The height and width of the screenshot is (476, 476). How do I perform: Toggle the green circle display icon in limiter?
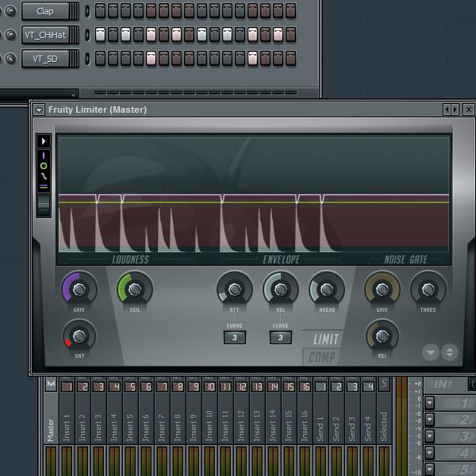click(44, 166)
